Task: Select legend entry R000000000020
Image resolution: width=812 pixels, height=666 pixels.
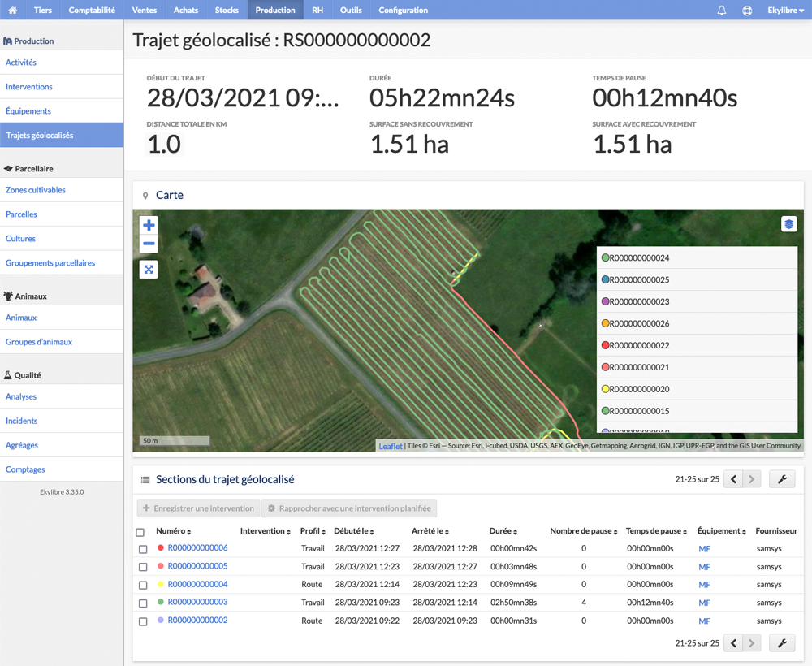Action: 697,389
